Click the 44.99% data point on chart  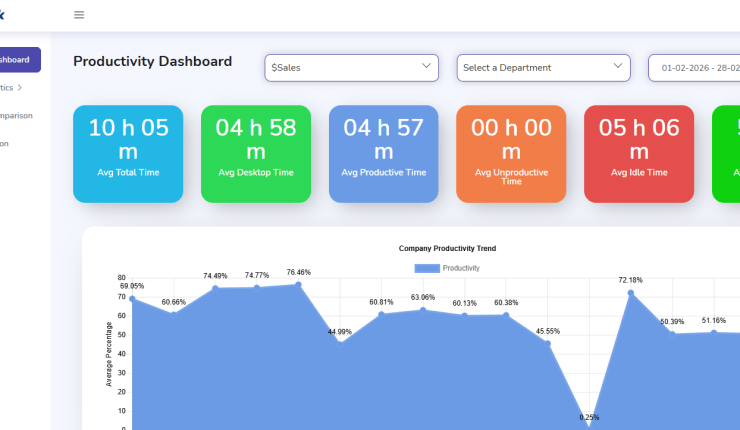pos(340,344)
